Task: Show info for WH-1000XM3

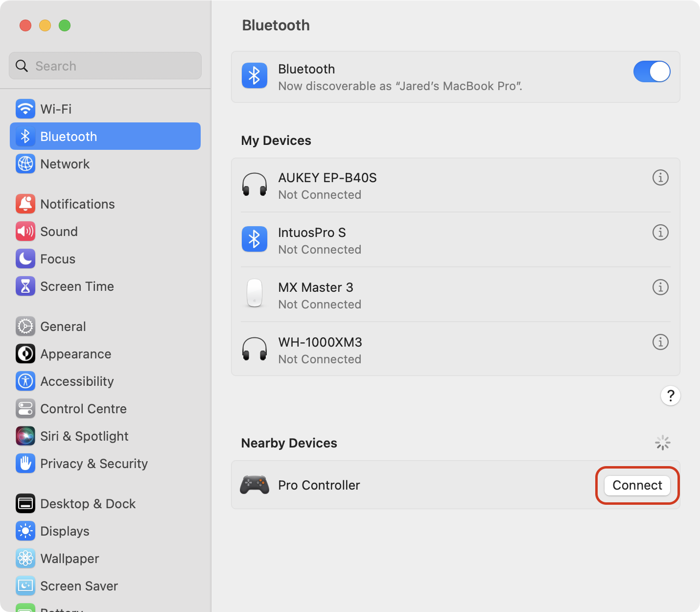Action: [x=660, y=342]
